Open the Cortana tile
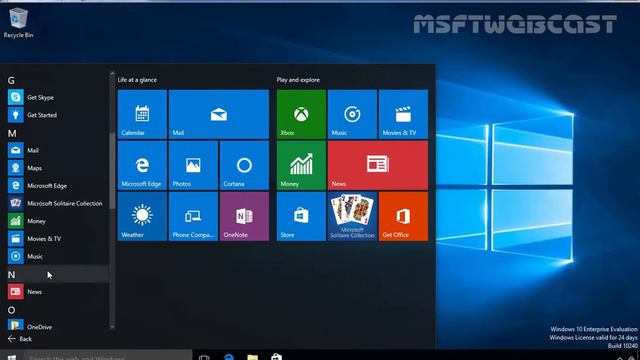 point(244,165)
